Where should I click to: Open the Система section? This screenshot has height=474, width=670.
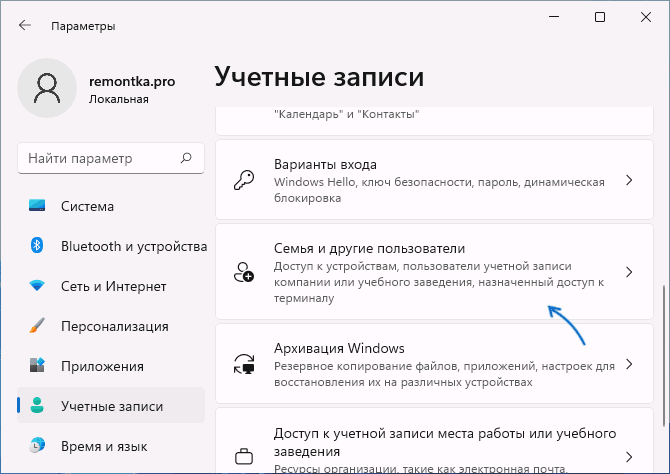(x=111, y=206)
